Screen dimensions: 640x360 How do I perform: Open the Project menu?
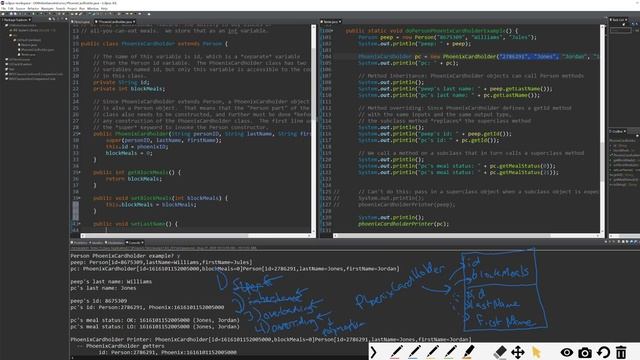[72, 8]
